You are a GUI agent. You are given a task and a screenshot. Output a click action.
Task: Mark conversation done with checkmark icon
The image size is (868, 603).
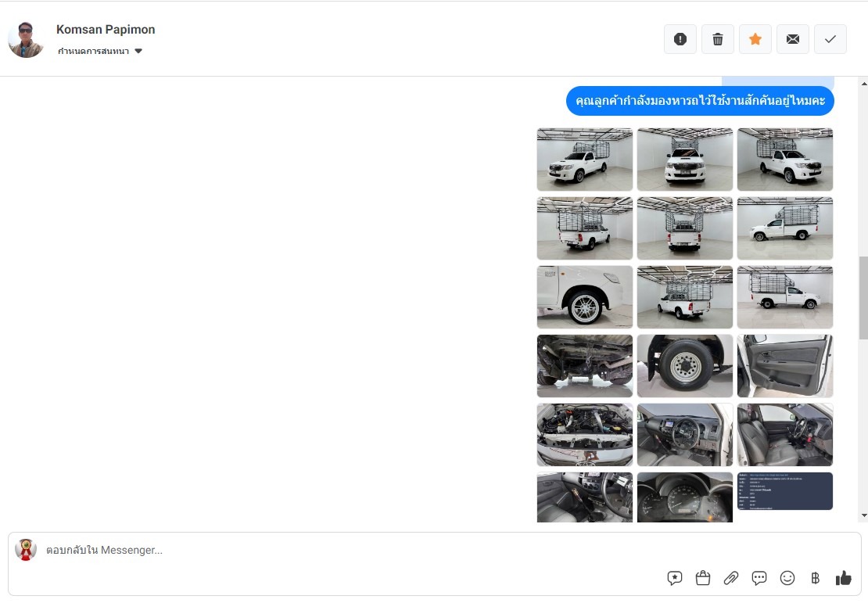[x=830, y=39]
